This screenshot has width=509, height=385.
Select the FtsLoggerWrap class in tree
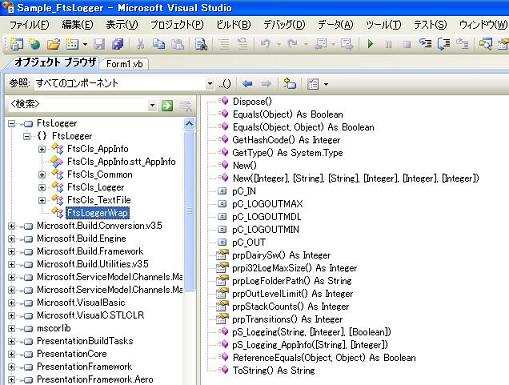[x=98, y=213]
